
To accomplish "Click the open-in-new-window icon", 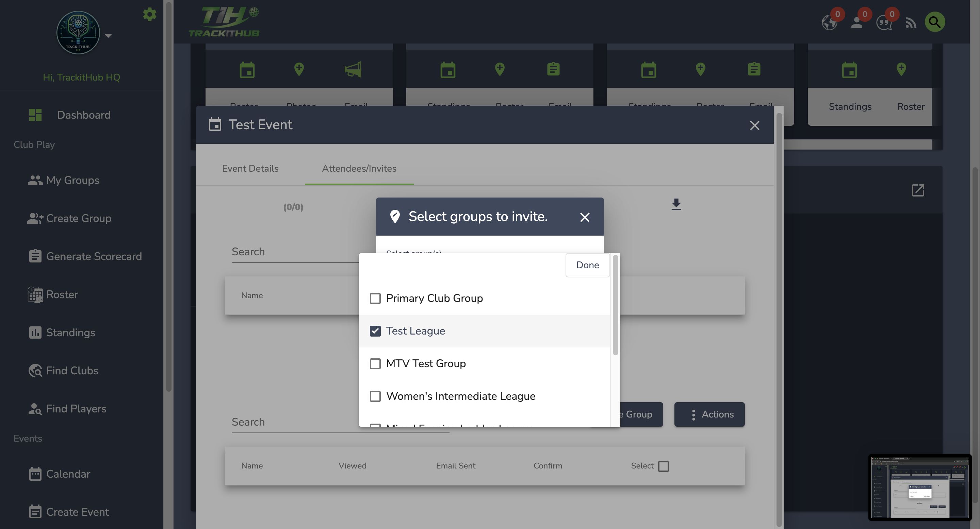I will 918,190.
